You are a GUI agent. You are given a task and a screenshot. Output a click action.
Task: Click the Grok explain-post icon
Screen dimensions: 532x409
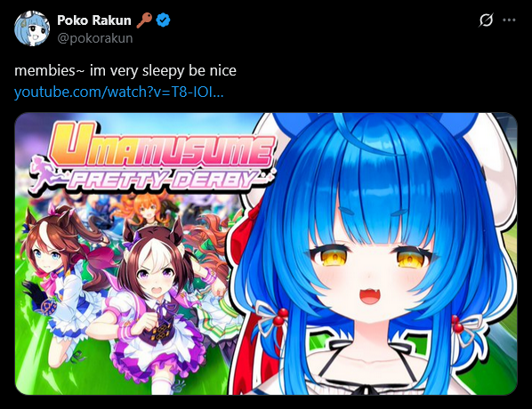[486, 20]
